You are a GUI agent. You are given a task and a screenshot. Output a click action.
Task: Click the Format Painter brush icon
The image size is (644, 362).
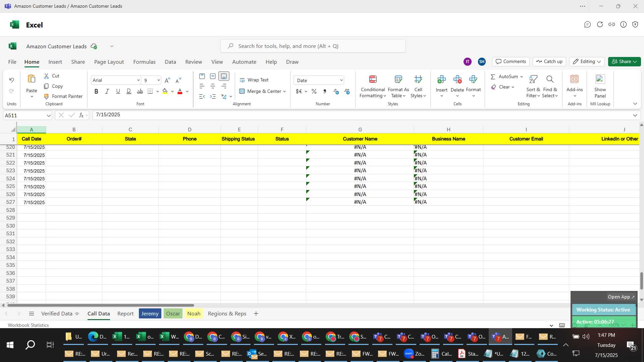[x=46, y=96]
